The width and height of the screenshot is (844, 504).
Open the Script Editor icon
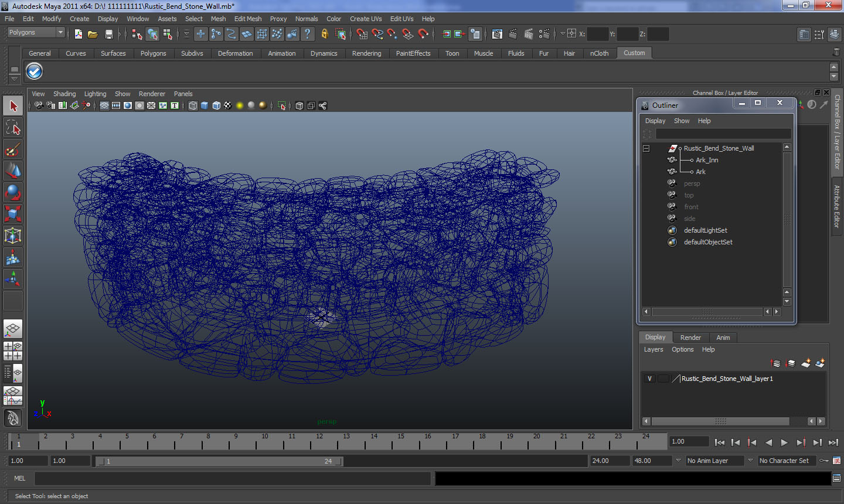coord(837,478)
